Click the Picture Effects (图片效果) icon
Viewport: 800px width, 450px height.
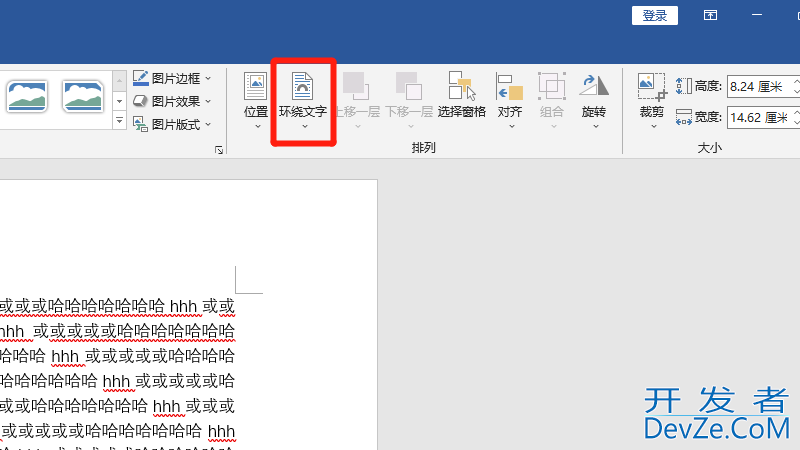(x=140, y=101)
